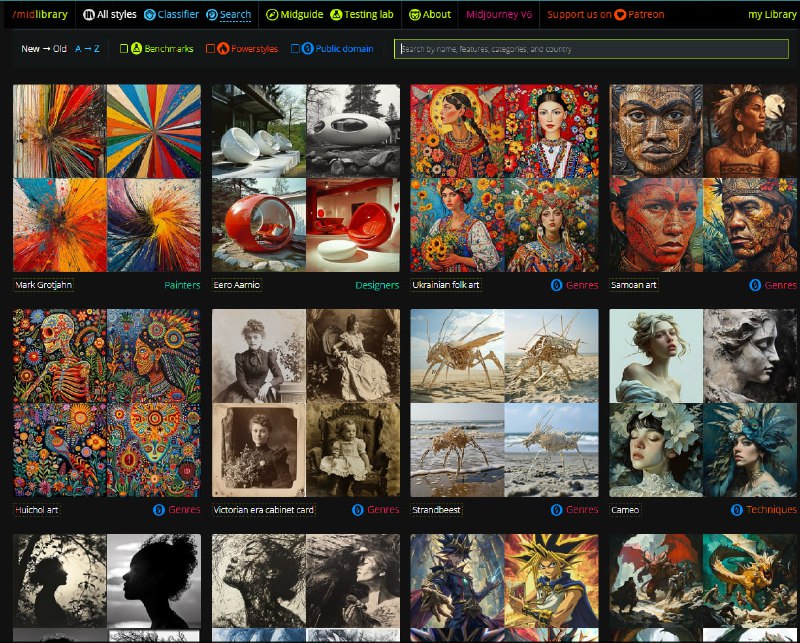Check the Public domain filter box
This screenshot has height=643, width=800.
pos(295,49)
